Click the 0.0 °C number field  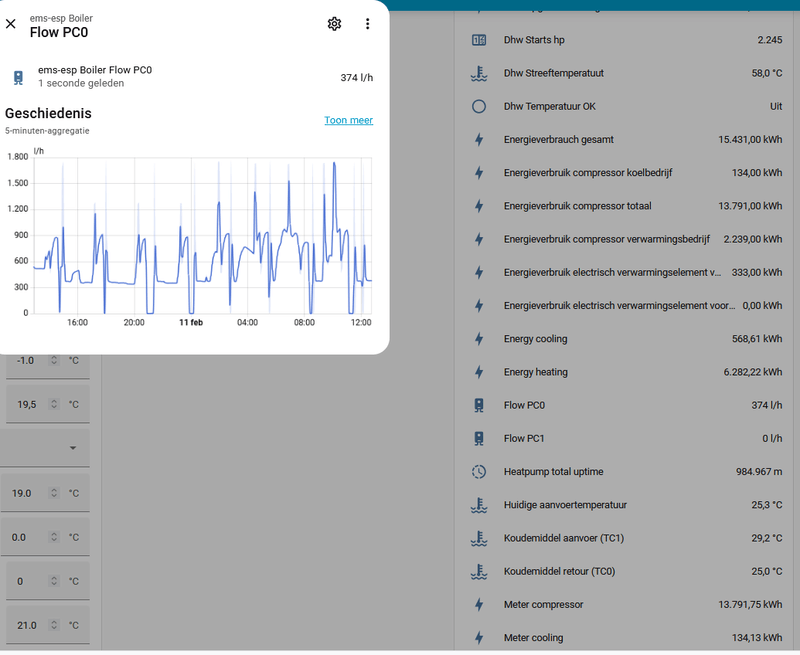(45, 537)
